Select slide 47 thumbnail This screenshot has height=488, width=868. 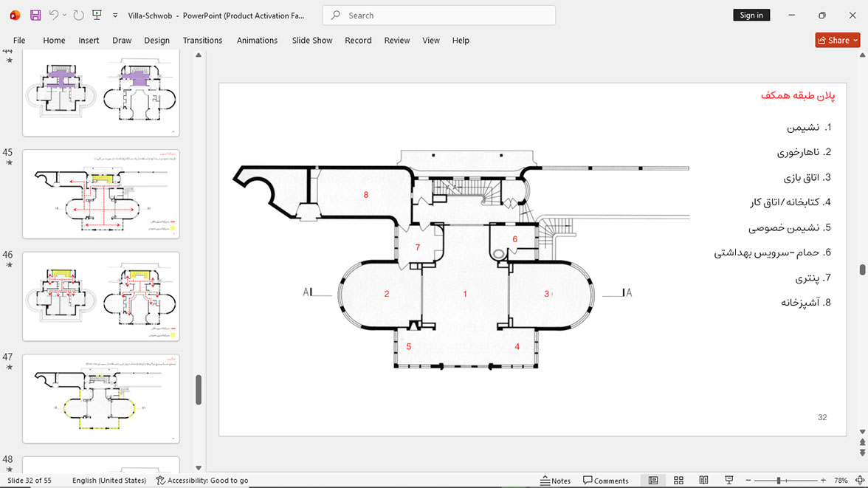[100, 398]
